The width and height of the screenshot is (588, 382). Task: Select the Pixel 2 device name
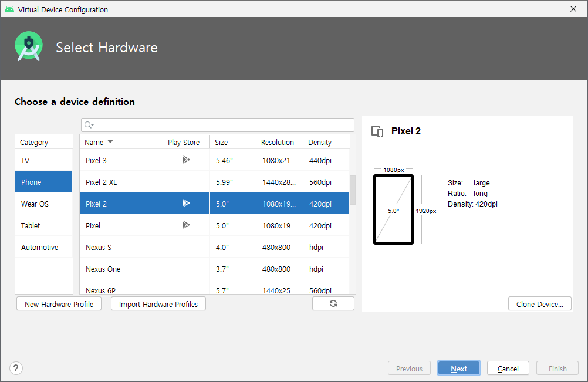96,204
